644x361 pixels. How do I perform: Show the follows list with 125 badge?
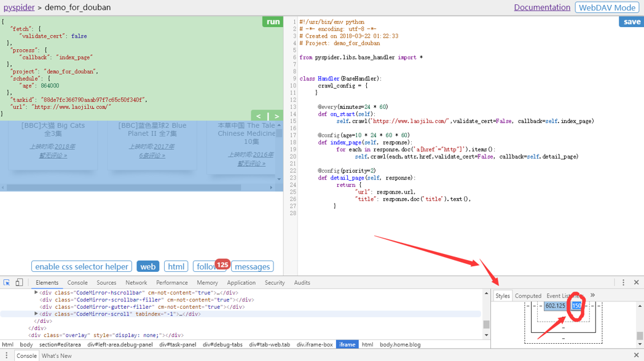click(x=205, y=266)
